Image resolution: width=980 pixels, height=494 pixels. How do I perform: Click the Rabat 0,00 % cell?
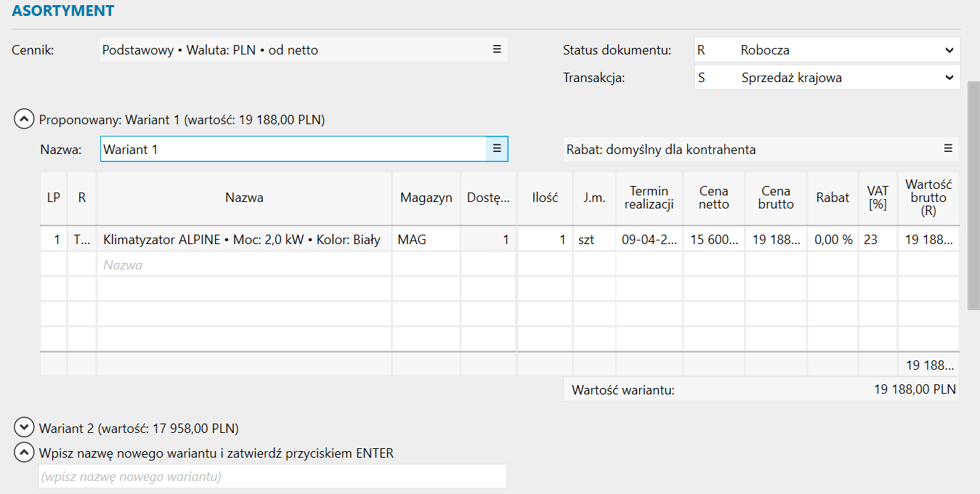coord(833,240)
